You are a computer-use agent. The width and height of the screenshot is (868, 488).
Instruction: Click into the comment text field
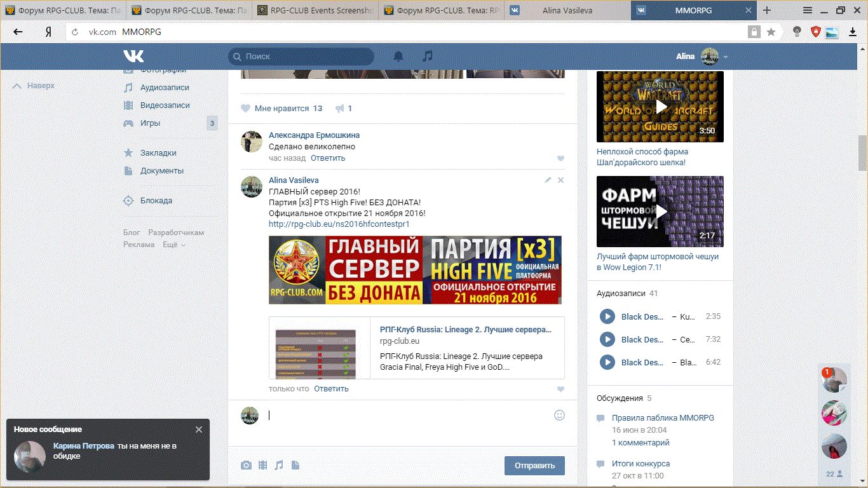tap(407, 416)
